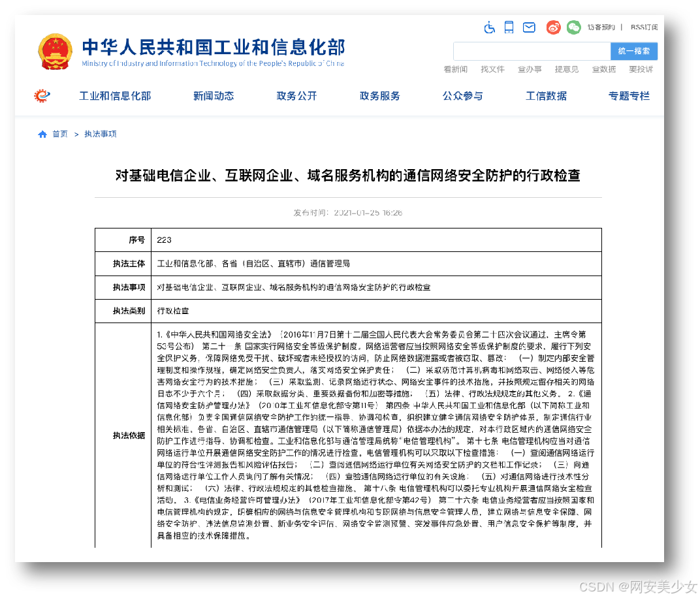Click the ministry title 中华人民共和国工业和信息化部

(214, 47)
